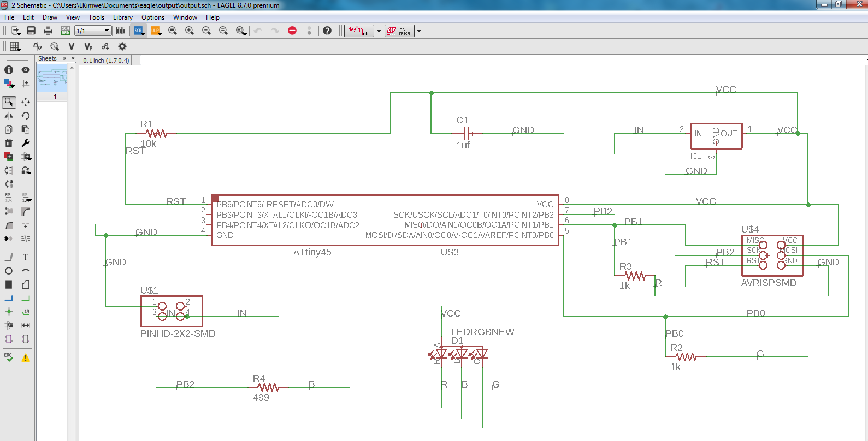The height and width of the screenshot is (441, 868).
Task: Select the Paste tool
Action: point(26,129)
